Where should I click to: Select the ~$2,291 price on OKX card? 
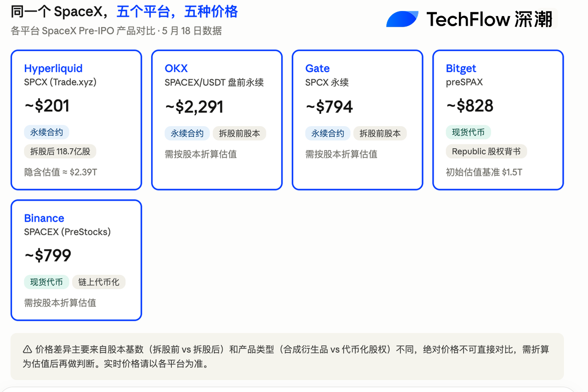pos(194,106)
